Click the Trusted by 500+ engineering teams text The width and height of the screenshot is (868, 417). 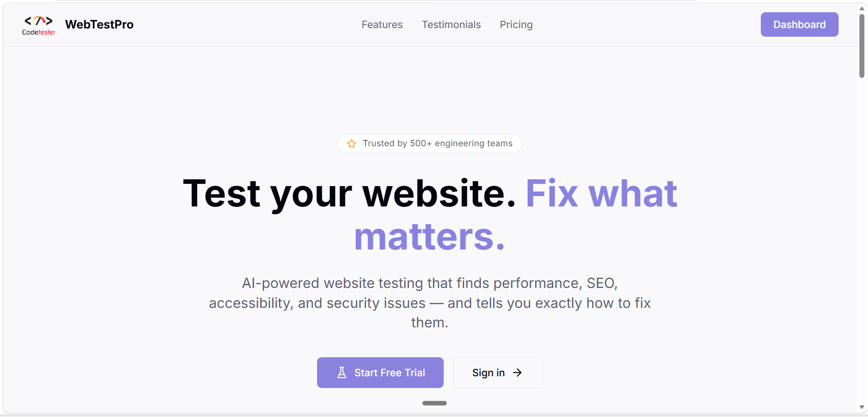click(x=437, y=144)
